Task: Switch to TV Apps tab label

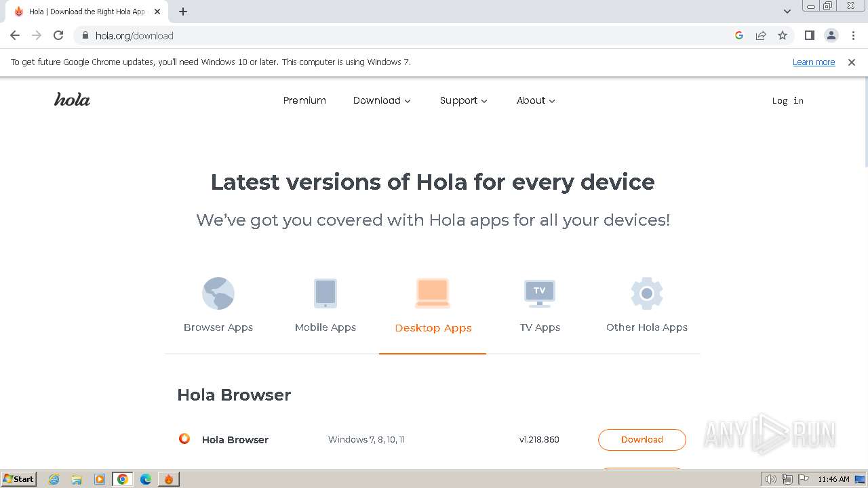Action: pos(540,327)
